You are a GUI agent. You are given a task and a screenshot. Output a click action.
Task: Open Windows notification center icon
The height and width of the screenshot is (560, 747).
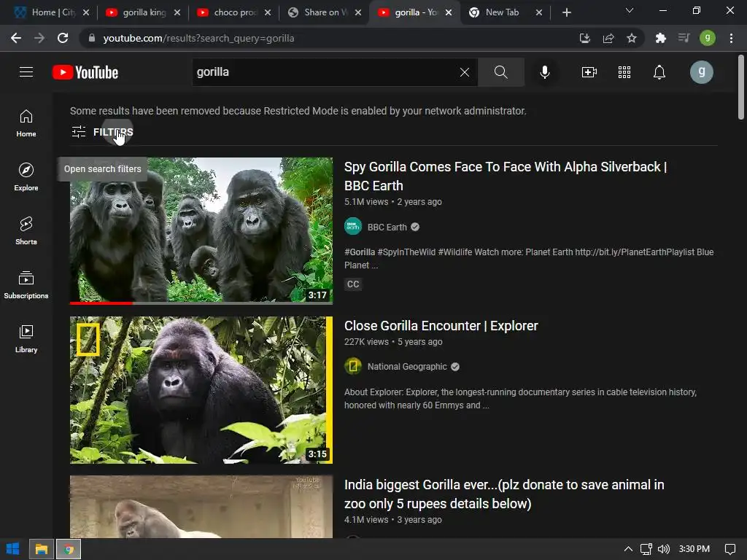pos(729,549)
